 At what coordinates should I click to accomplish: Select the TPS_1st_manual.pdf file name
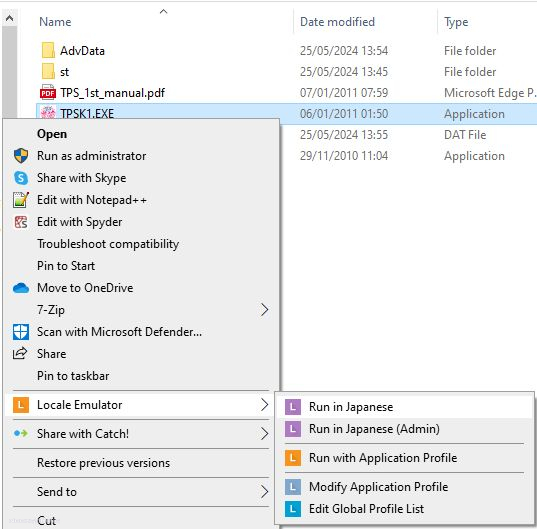coord(112,93)
